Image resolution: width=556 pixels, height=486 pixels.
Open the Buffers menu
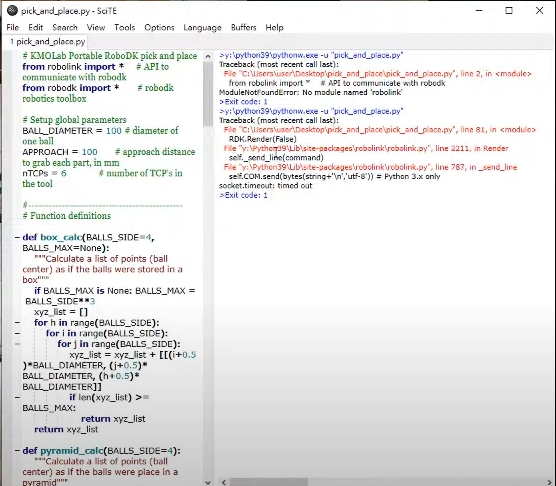point(243,28)
